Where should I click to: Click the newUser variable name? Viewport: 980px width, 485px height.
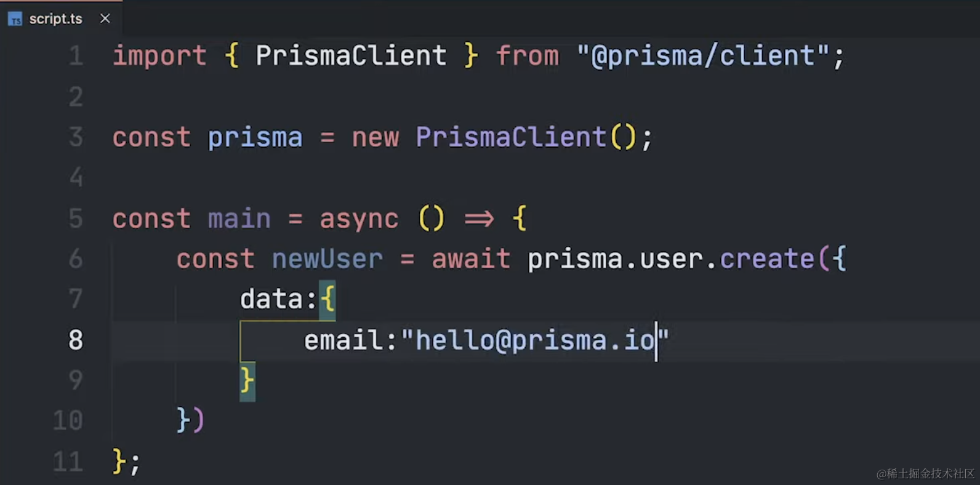pos(327,259)
